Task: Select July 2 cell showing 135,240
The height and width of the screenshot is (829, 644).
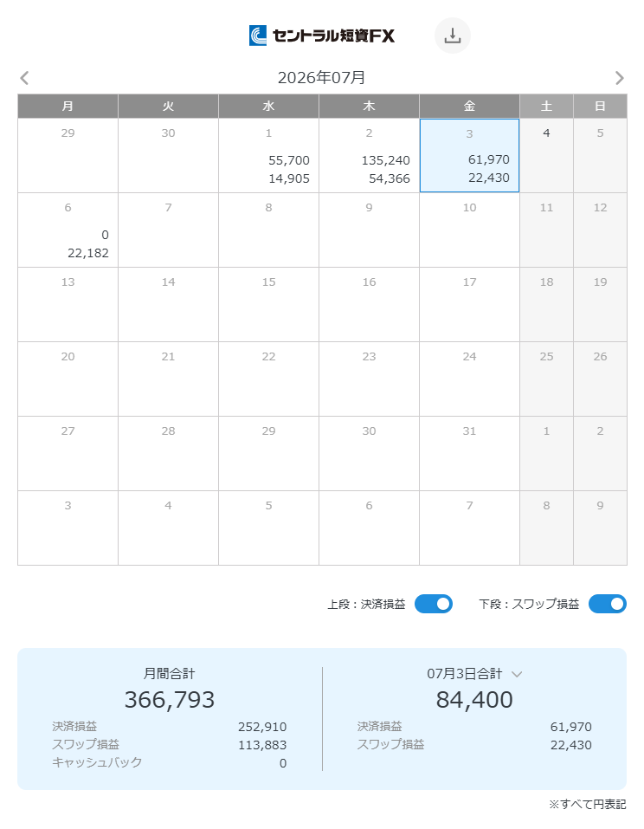Action: [x=369, y=155]
